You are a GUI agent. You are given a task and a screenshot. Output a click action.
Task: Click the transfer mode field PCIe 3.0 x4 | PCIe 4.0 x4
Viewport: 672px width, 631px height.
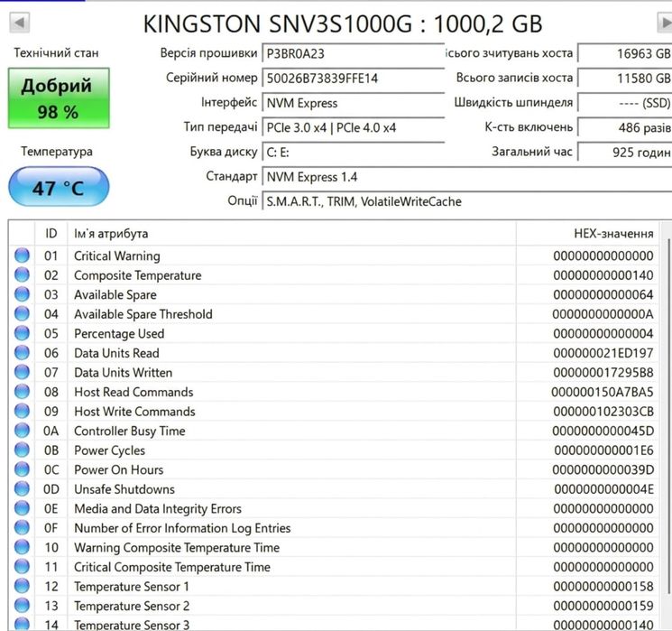pyautogui.click(x=354, y=127)
